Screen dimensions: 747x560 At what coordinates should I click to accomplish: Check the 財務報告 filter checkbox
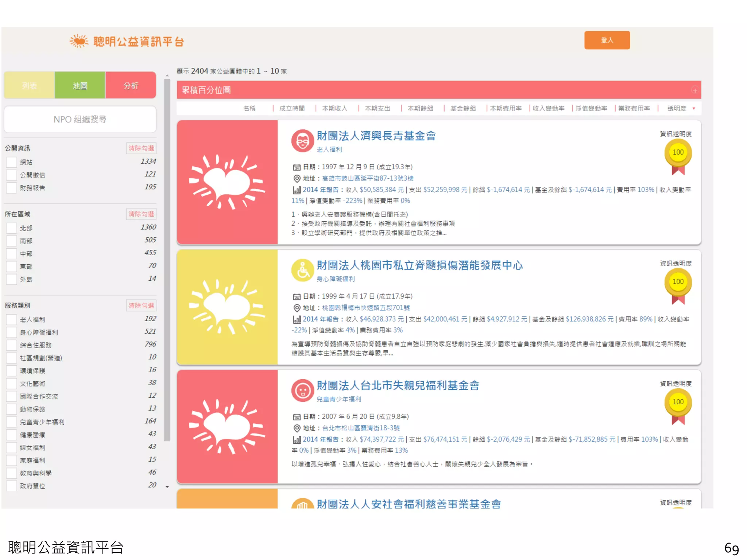pos(11,188)
